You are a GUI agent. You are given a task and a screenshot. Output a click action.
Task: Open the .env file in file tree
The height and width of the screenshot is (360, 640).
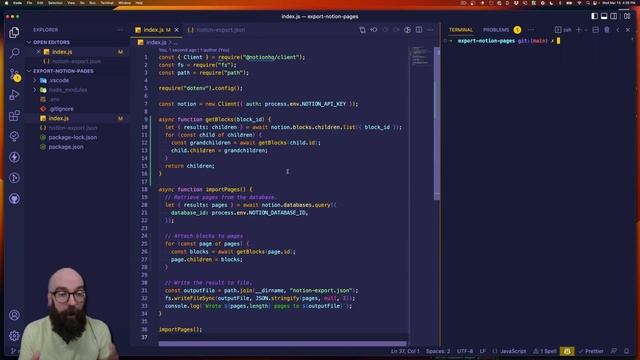[x=55, y=99]
